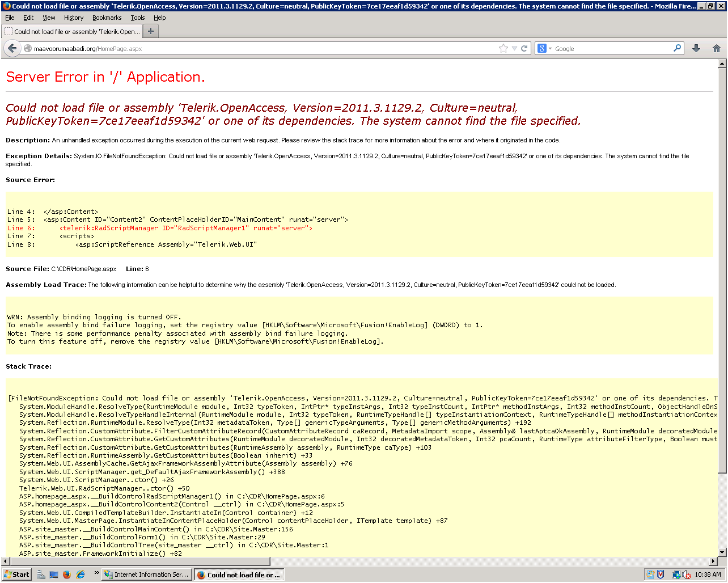Image resolution: width=728 pixels, height=583 pixels.
Task: Click the 'Telerik.Web.UI.RadScriptManager..ctor() +50' stack line
Action: tap(104, 488)
